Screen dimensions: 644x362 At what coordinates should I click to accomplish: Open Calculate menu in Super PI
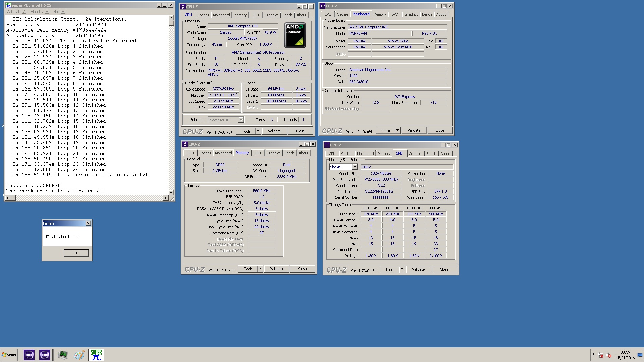coord(16,12)
